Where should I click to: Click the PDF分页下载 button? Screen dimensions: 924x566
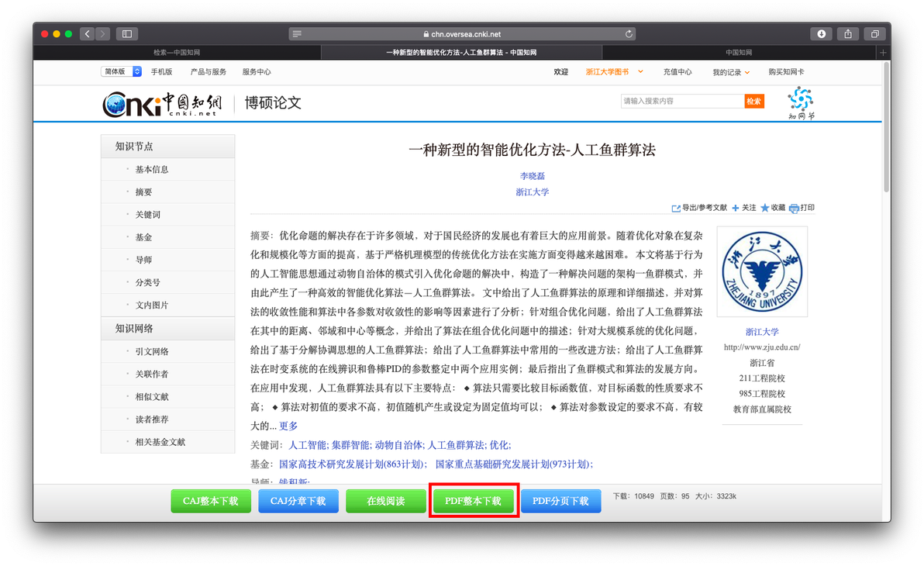(x=560, y=501)
